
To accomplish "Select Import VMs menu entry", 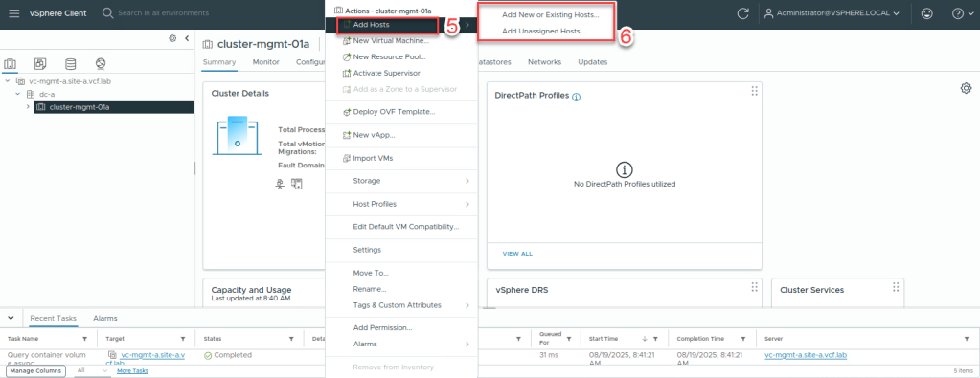I will tap(373, 158).
